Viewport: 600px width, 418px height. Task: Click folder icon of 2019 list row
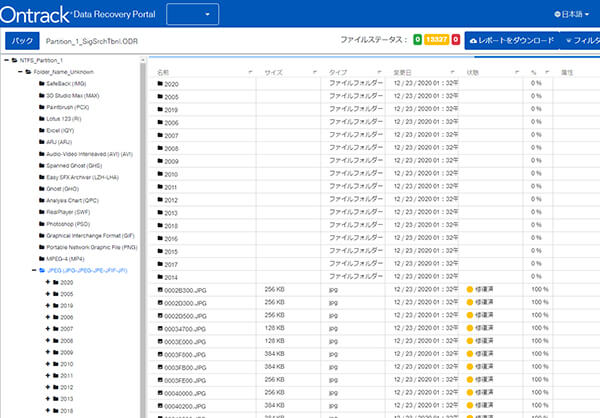tap(160, 109)
